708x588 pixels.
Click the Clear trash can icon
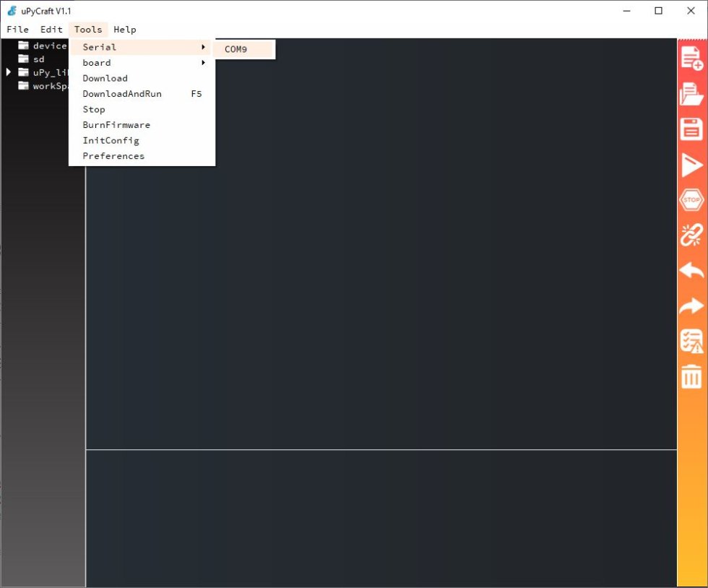(691, 376)
